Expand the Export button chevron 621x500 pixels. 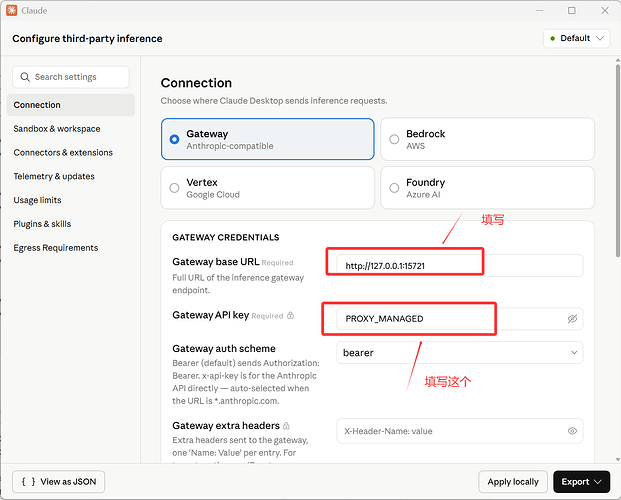(598, 482)
